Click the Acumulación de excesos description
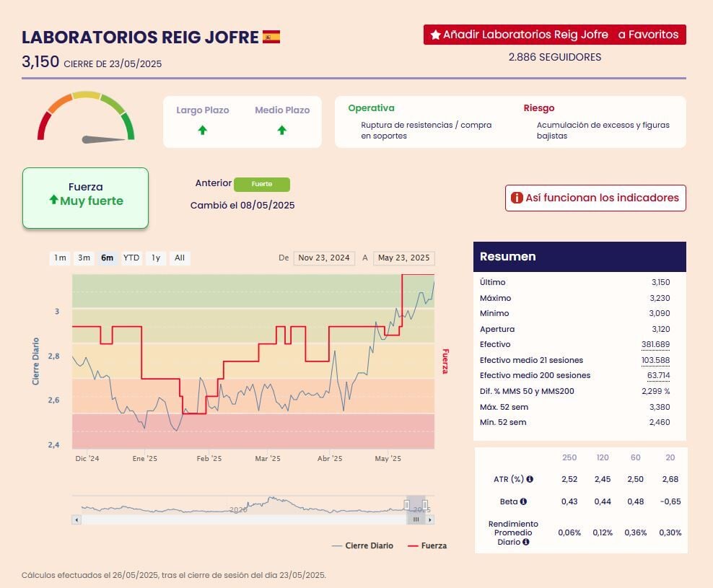The height and width of the screenshot is (588, 713). click(603, 130)
